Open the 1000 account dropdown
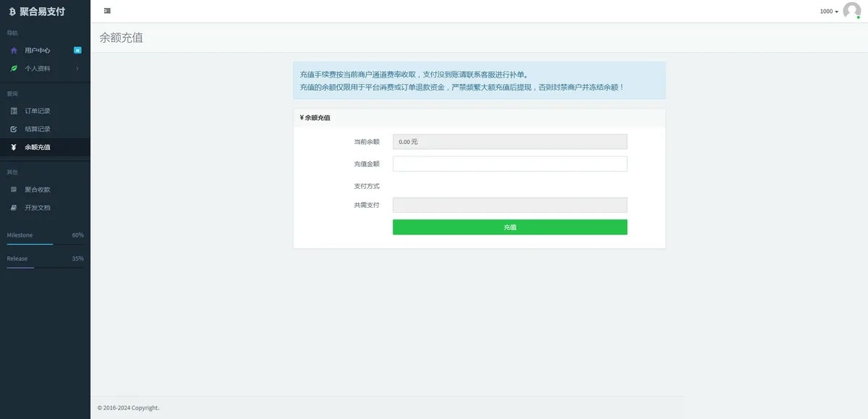The width and height of the screenshot is (868, 419). coord(829,12)
